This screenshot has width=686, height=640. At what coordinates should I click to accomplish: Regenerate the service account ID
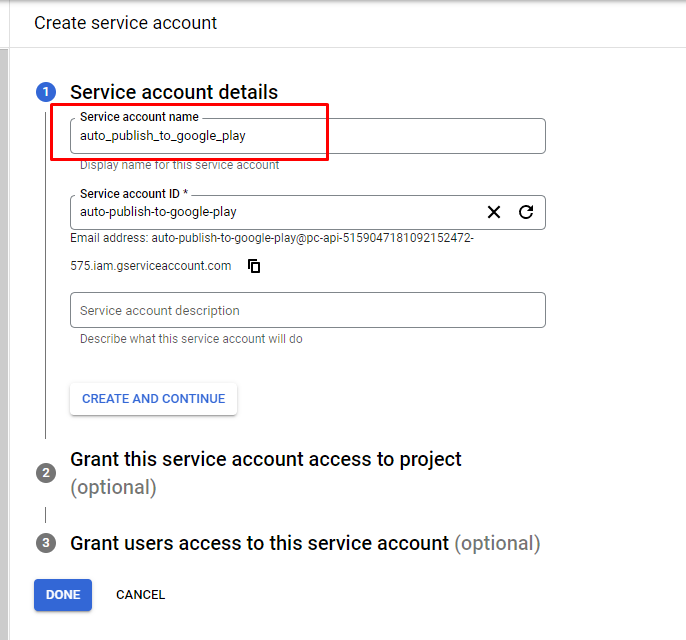(526, 212)
